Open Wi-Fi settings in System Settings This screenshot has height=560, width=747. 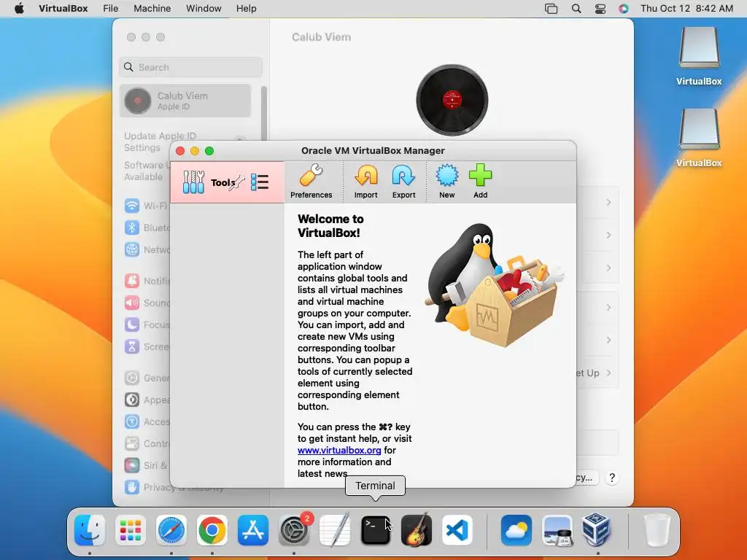pyautogui.click(x=146, y=206)
